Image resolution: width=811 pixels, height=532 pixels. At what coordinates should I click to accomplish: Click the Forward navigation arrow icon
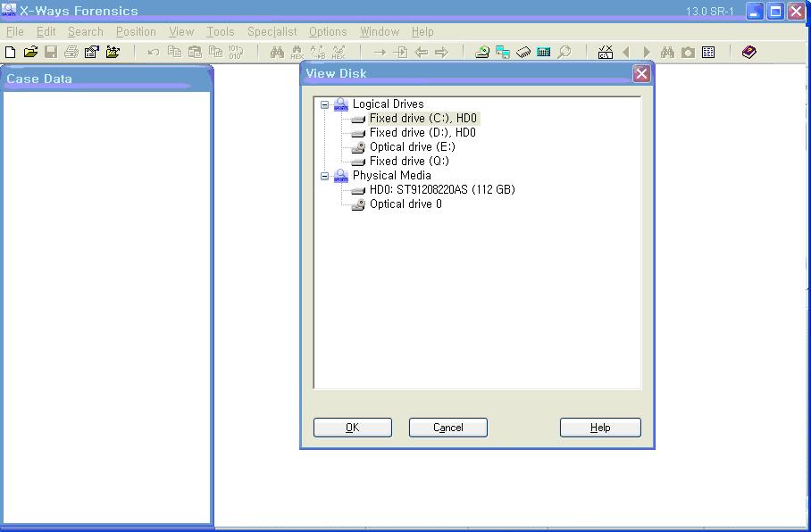point(441,52)
